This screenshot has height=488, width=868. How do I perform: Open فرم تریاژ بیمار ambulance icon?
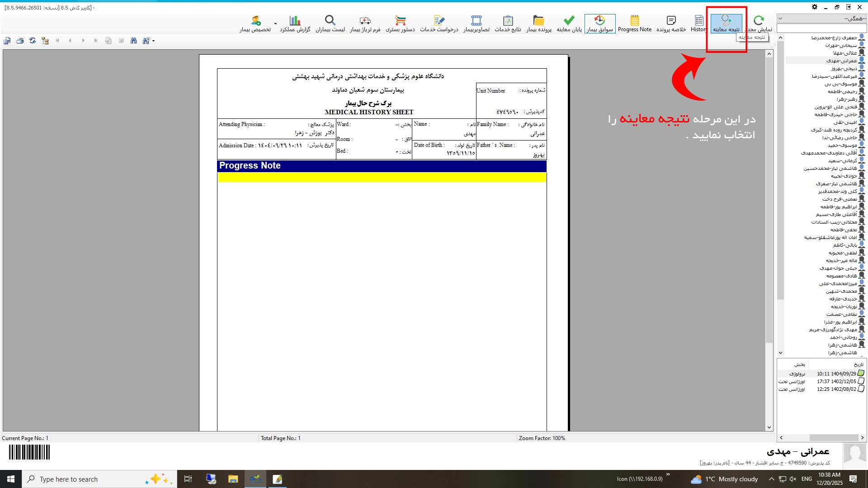pyautogui.click(x=365, y=23)
